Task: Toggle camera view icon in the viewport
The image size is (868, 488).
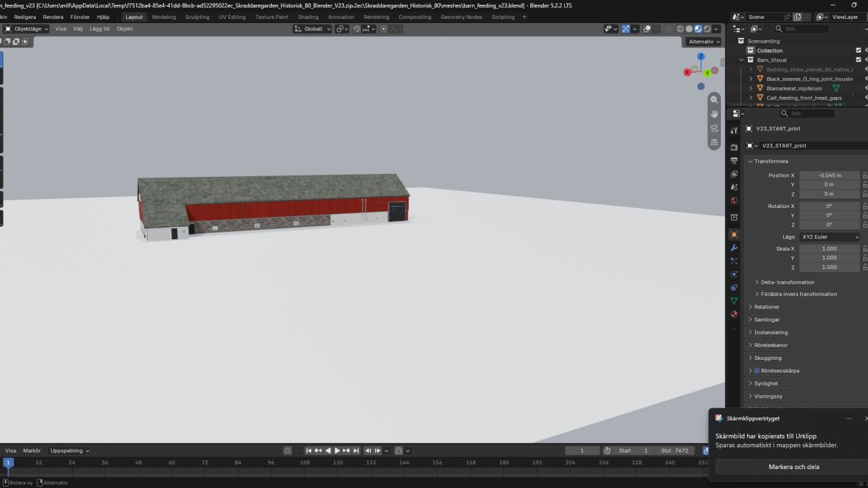Action: tap(714, 128)
